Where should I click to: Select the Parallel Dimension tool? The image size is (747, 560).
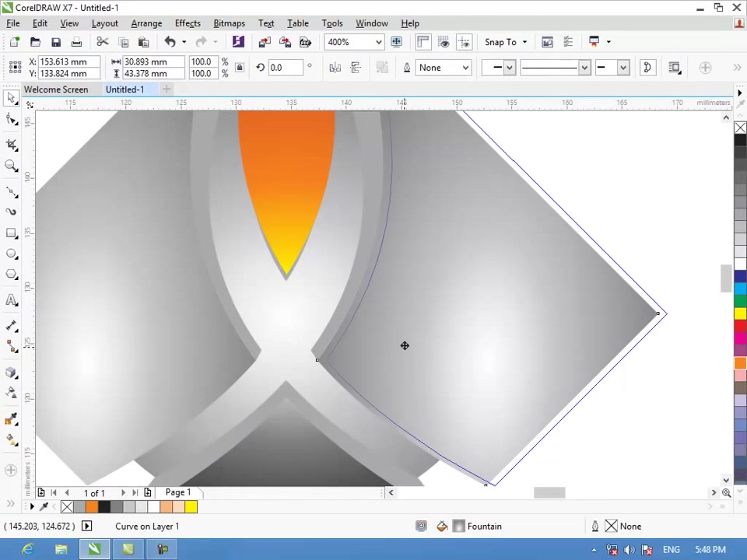(x=11, y=326)
